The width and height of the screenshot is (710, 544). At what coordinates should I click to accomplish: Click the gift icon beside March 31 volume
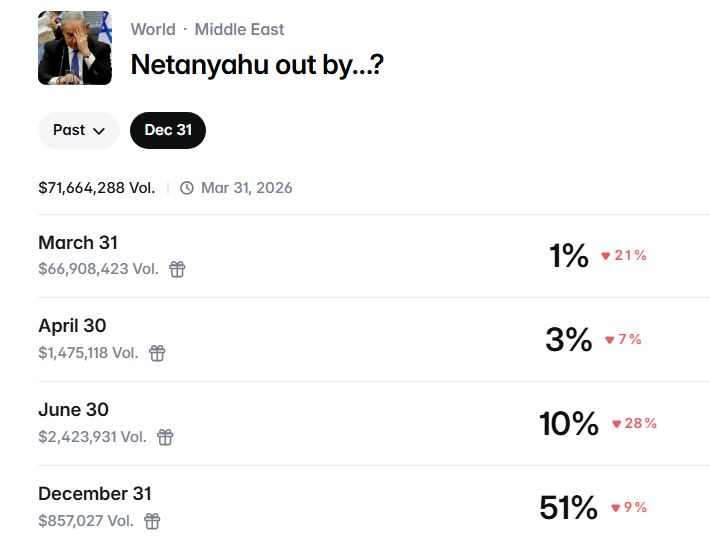coord(177,269)
